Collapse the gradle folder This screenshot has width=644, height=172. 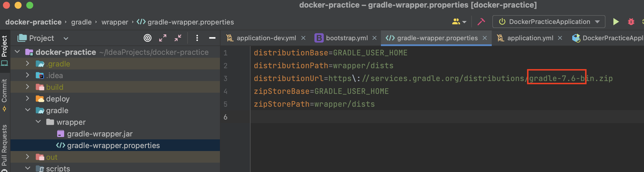28,110
